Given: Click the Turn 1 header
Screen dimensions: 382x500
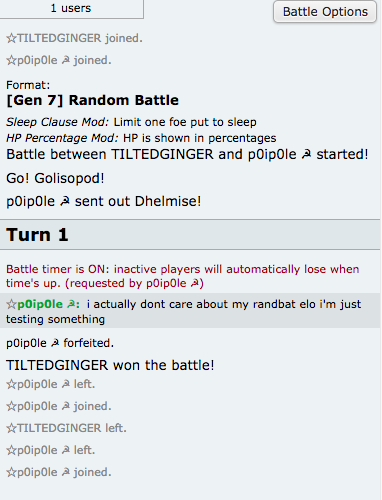Looking at the screenshot, I should point(190,235).
